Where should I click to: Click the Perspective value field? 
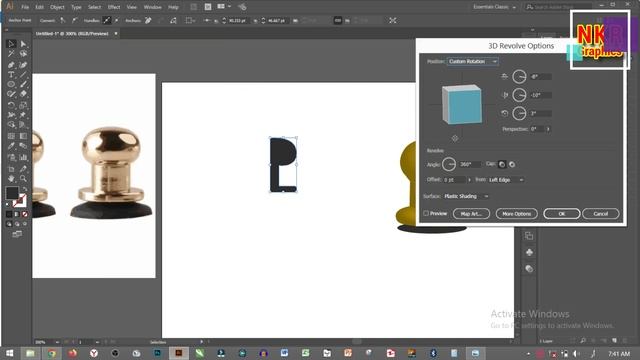tap(537, 129)
